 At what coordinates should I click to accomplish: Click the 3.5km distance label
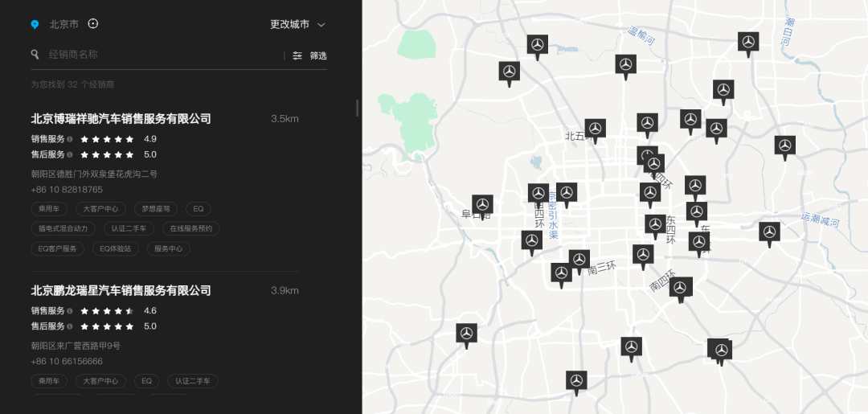[285, 118]
